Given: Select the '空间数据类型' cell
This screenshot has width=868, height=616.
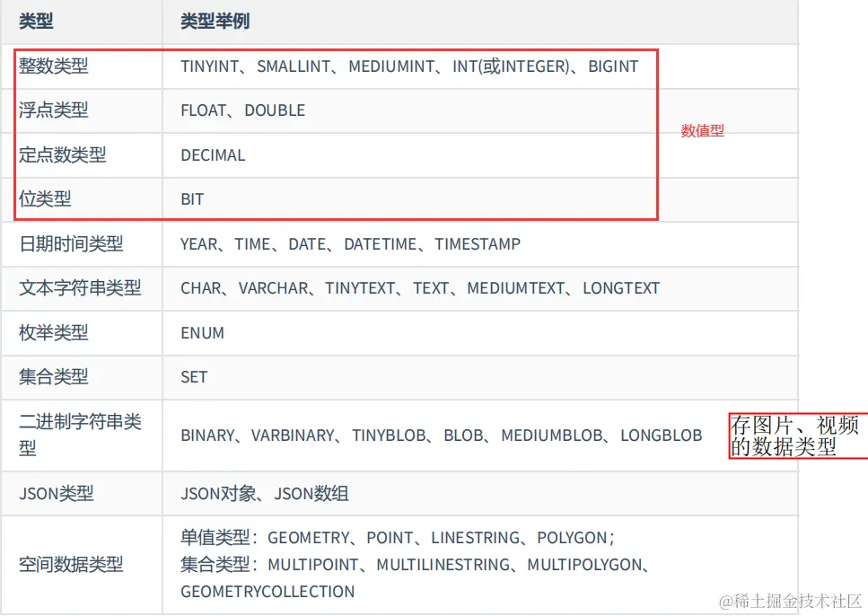Looking at the screenshot, I should click(x=82, y=565).
